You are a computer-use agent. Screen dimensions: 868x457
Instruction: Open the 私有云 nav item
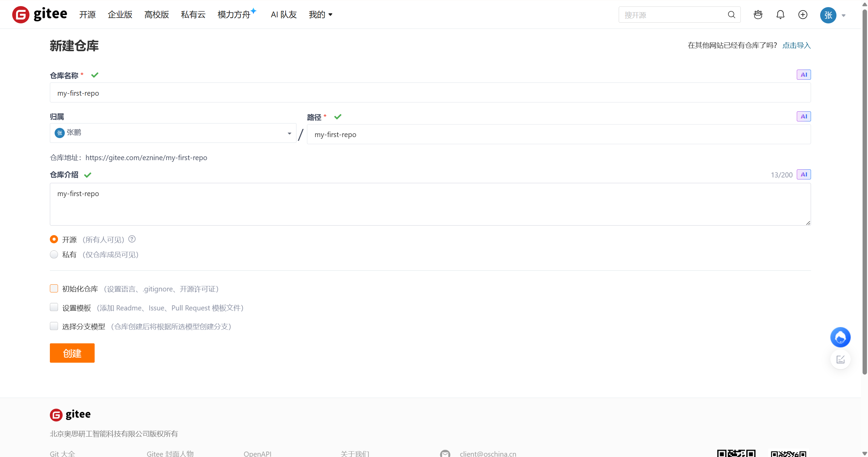click(x=193, y=15)
